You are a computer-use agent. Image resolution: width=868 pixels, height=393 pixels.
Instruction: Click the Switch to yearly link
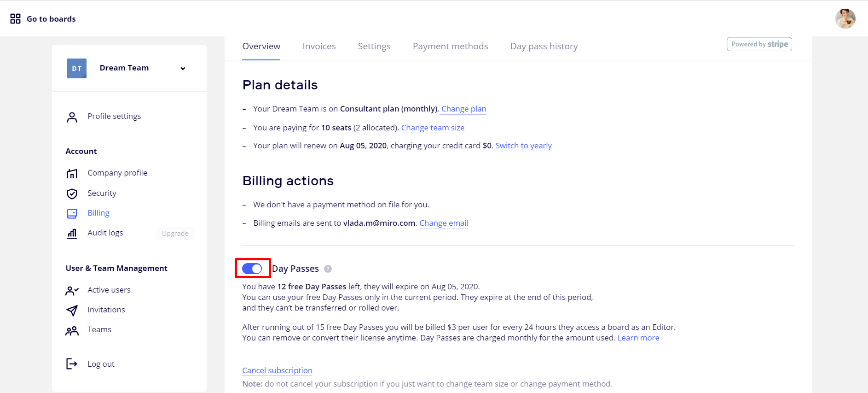click(x=523, y=146)
